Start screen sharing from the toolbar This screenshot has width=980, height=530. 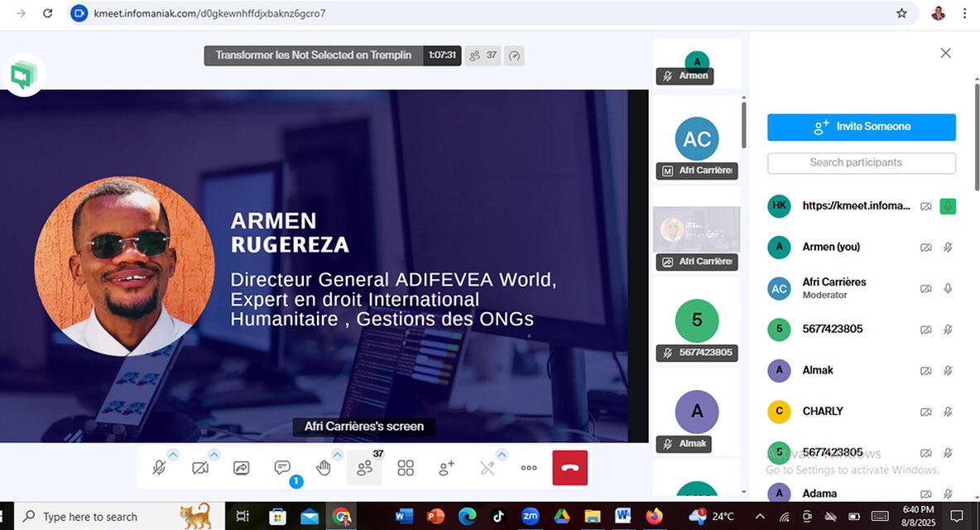point(241,468)
